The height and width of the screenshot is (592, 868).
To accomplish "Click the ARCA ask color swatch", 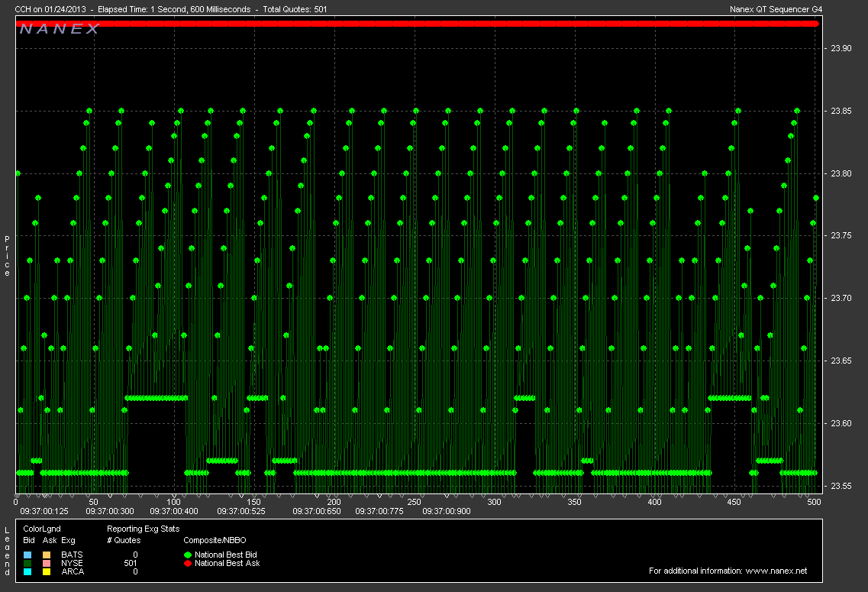I will [x=47, y=571].
